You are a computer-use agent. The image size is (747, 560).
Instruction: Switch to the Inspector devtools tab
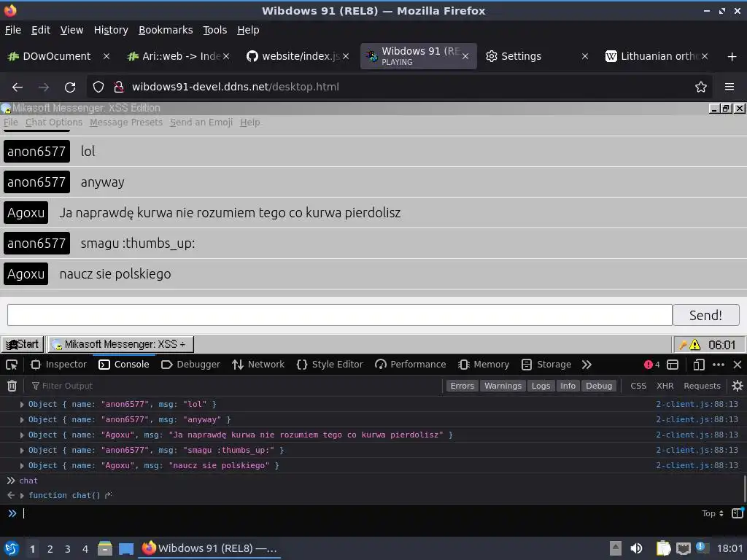coord(58,365)
